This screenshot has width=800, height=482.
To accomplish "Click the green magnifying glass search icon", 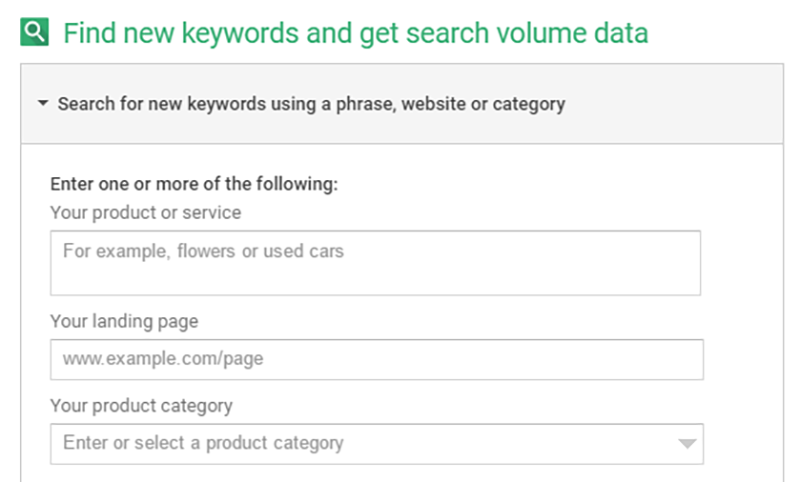I will pos(34,32).
